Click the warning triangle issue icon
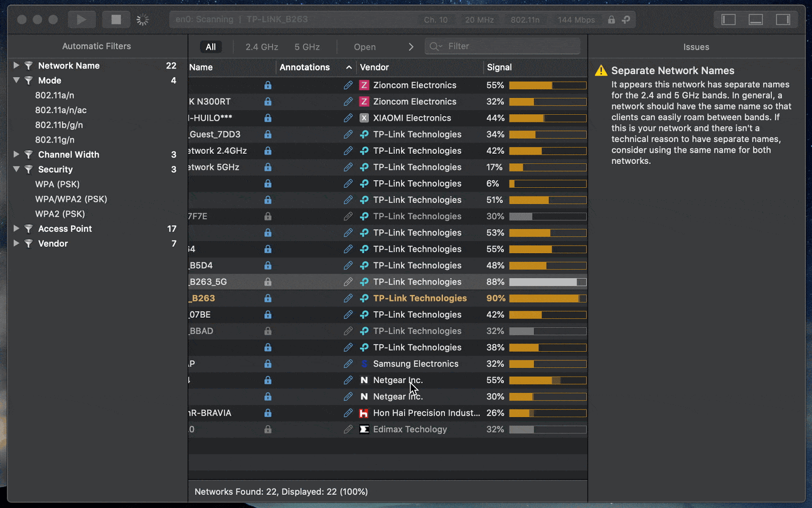The width and height of the screenshot is (812, 508). point(601,71)
